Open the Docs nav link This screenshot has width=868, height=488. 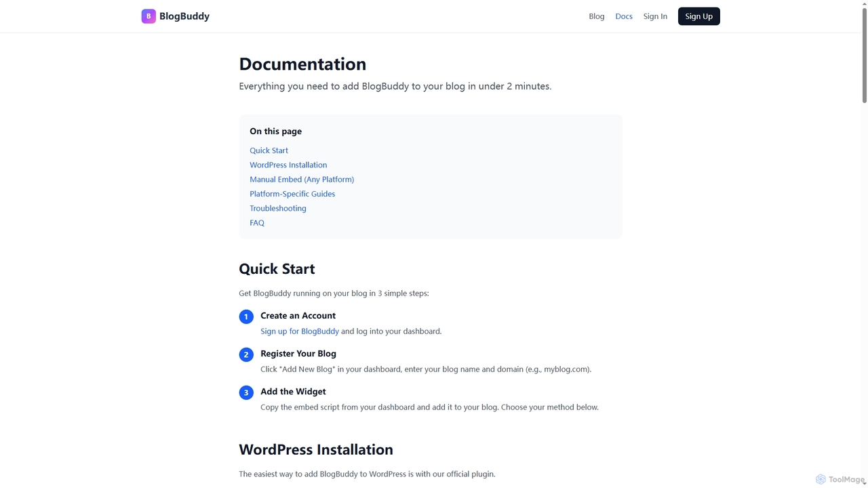click(624, 16)
